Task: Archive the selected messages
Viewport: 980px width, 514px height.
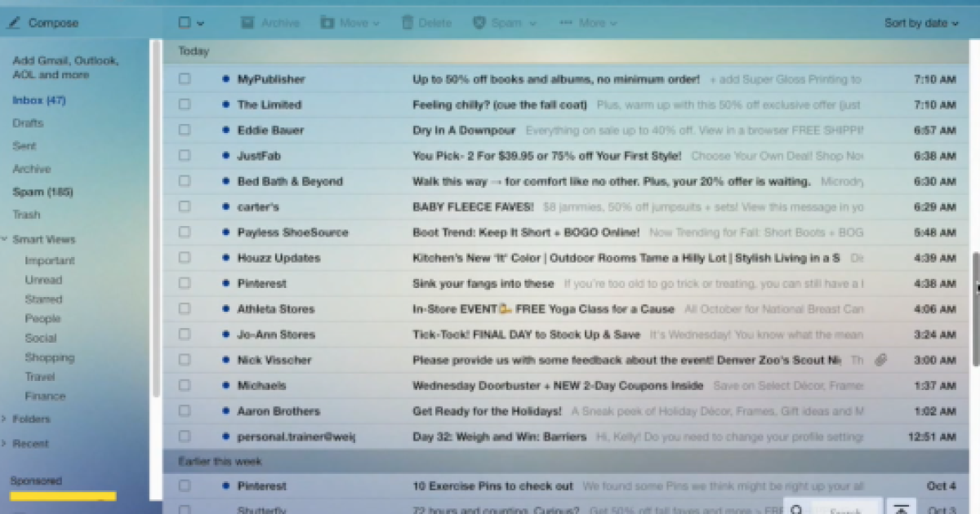Action: click(x=270, y=23)
